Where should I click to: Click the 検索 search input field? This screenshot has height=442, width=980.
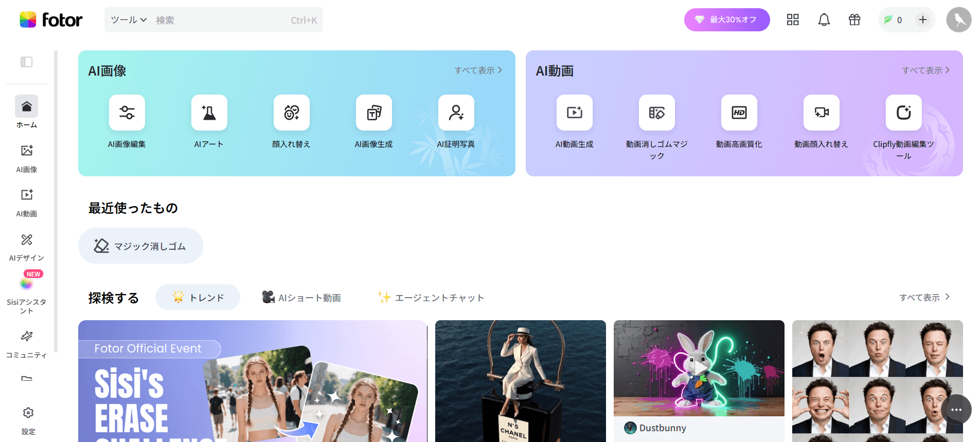coord(221,20)
